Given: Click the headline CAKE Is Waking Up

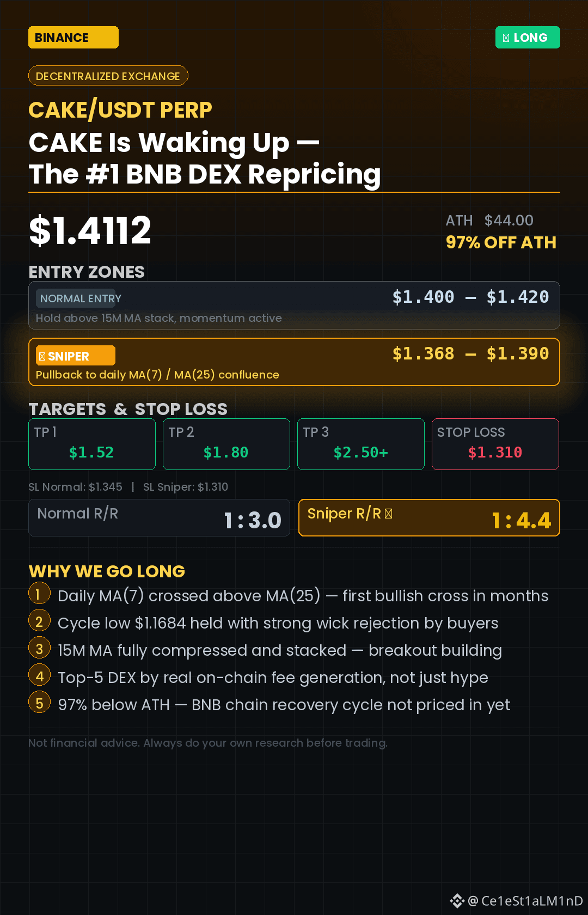Looking at the screenshot, I should [x=174, y=143].
